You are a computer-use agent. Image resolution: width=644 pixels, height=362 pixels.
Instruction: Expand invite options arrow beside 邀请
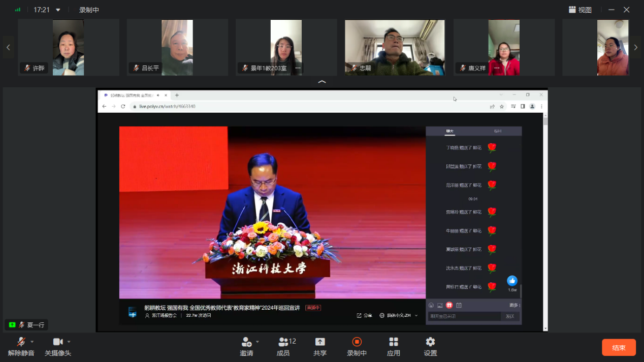[x=257, y=342]
